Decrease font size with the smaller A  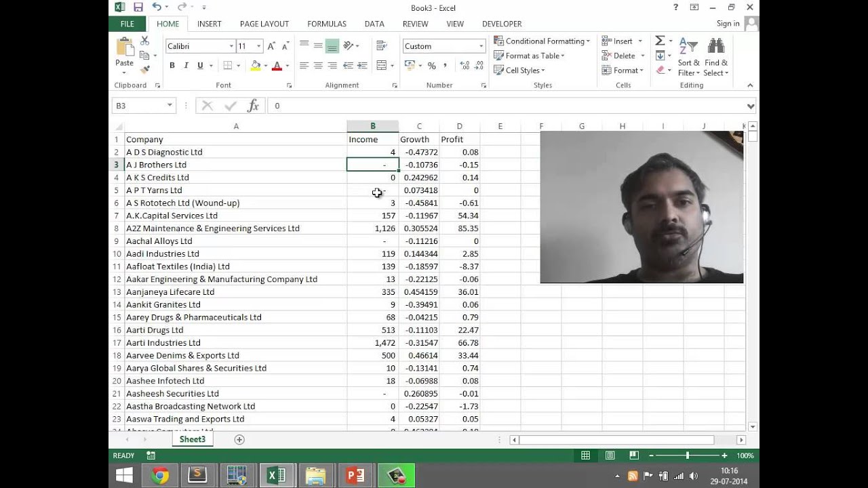tap(285, 46)
